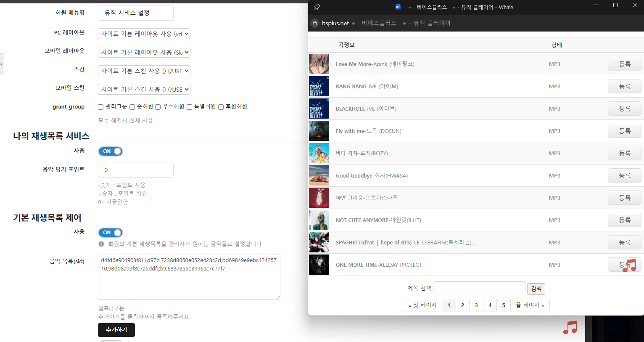Click inside the 음악 목록(sid) textarea
The width and height of the screenshot is (644, 342).
point(189,277)
